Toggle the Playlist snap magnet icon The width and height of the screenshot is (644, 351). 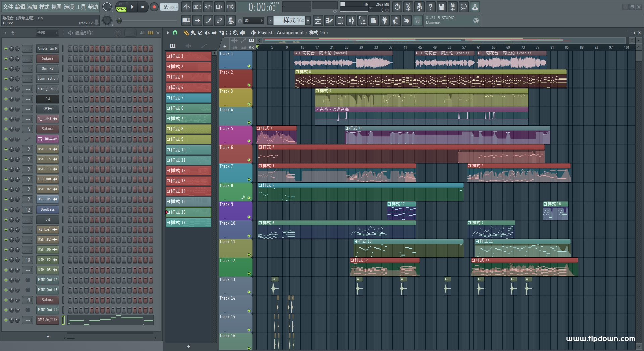point(175,33)
